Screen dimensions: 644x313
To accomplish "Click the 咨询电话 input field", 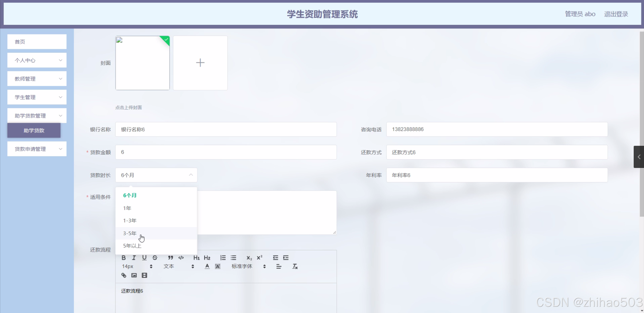I will [x=497, y=129].
